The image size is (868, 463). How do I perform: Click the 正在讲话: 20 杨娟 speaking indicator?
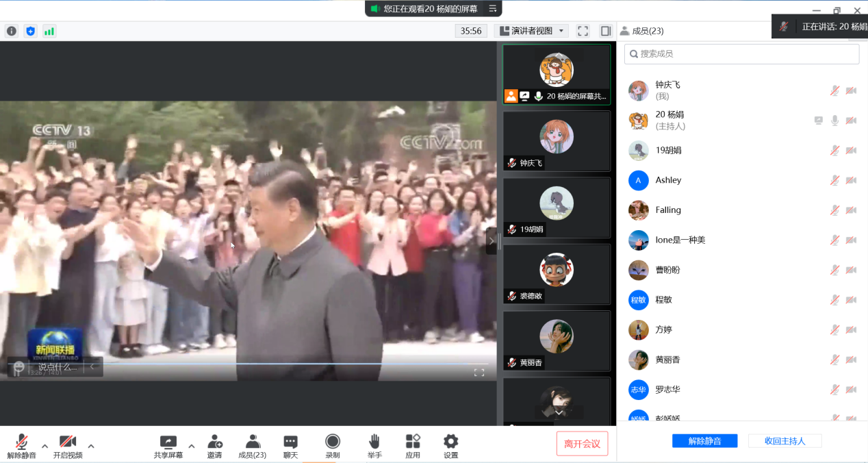819,27
